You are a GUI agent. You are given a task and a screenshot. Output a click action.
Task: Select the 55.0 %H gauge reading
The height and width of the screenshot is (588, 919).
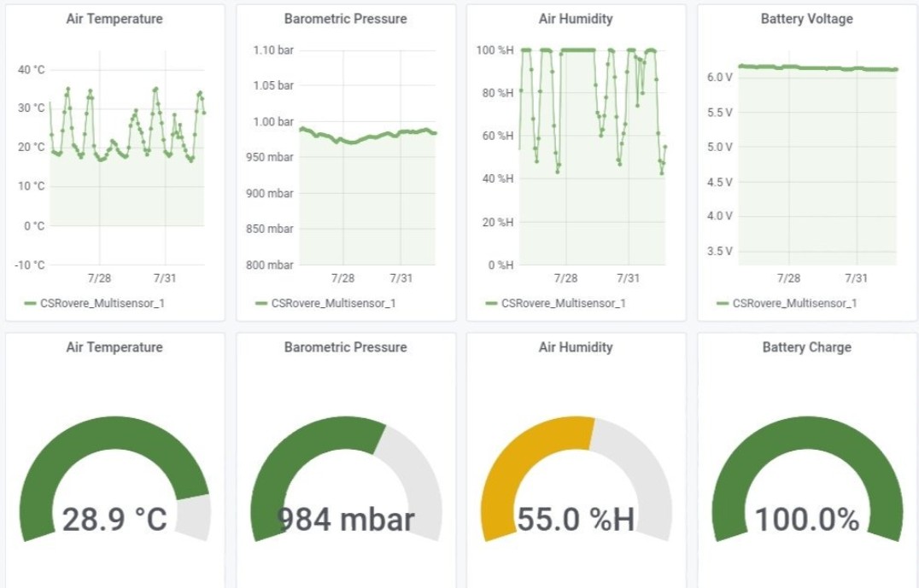pyautogui.click(x=576, y=520)
